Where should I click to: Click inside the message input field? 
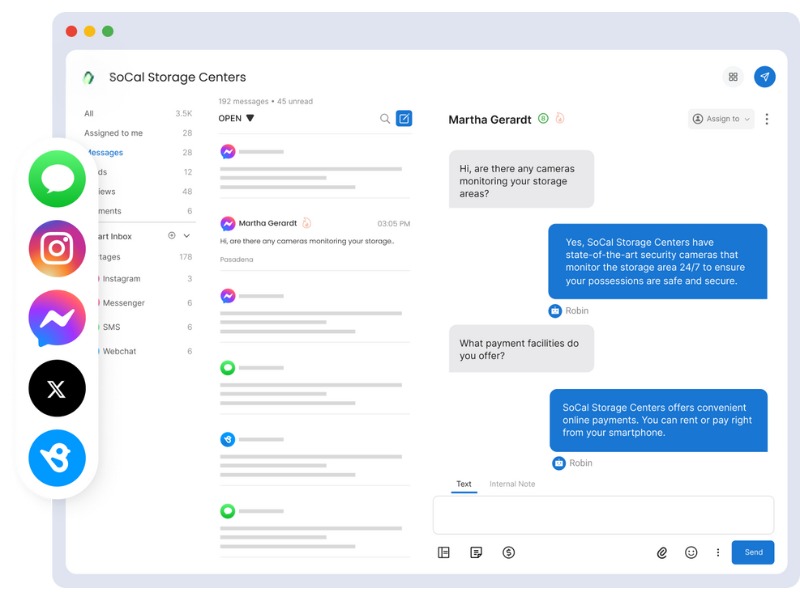(x=603, y=514)
